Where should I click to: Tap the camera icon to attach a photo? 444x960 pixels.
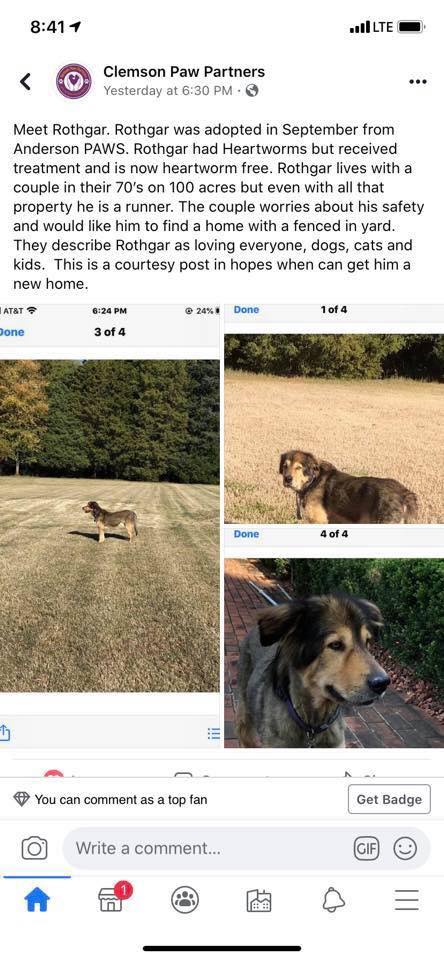34,849
